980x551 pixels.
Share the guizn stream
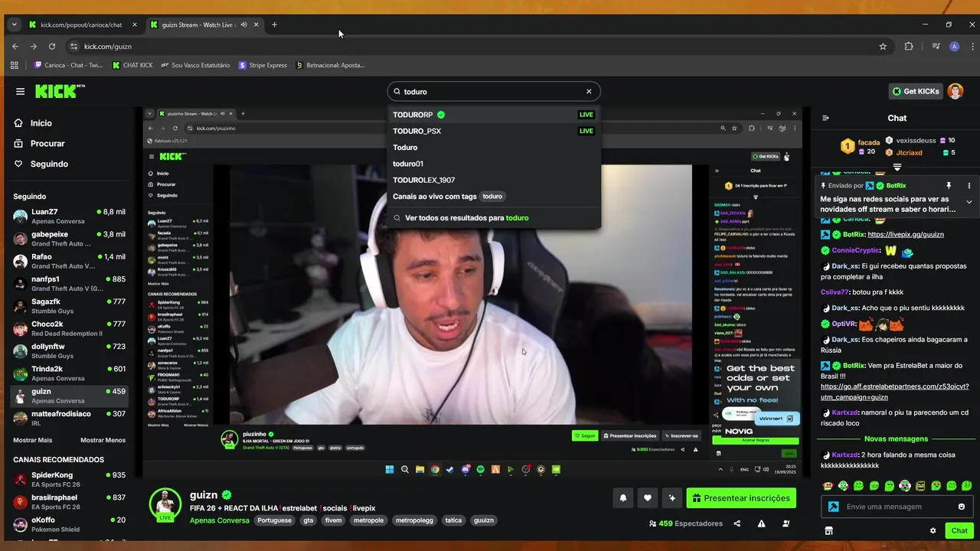(737, 523)
